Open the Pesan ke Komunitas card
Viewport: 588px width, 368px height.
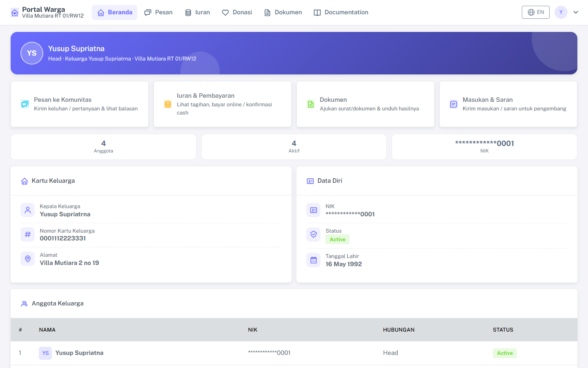(80, 104)
